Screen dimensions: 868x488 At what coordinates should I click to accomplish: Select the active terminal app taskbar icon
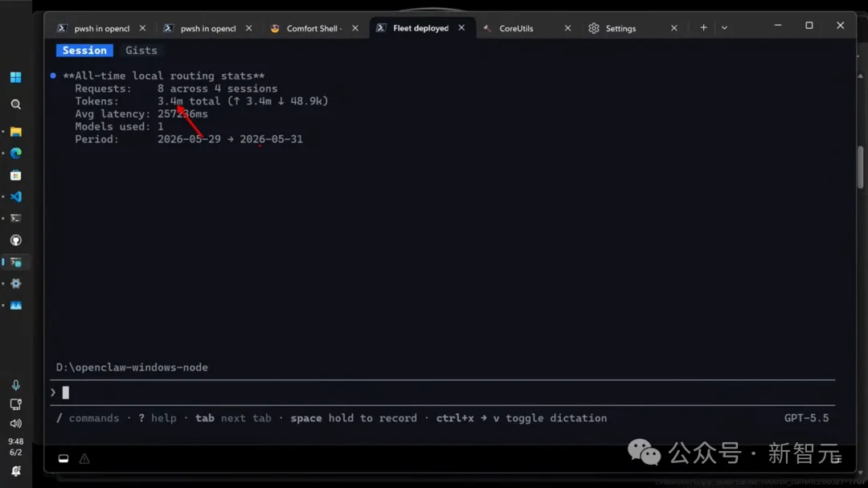(x=15, y=262)
